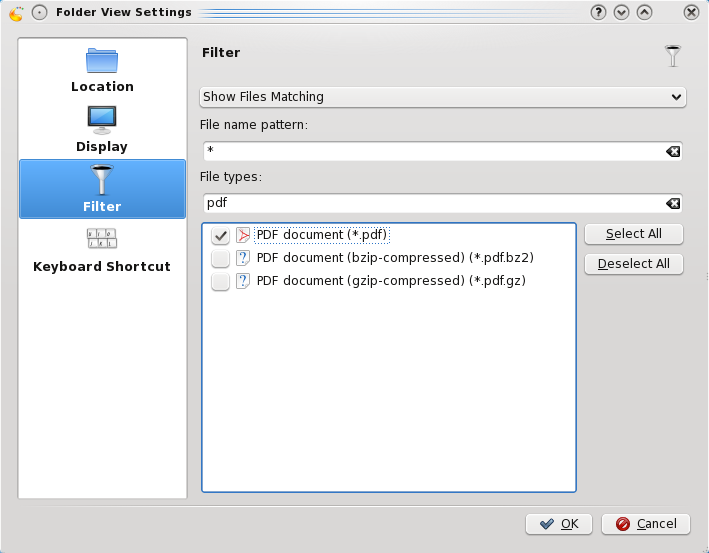709x553 pixels.
Task: Click the gzip-compressed PDF file icon
Action: tap(243, 282)
